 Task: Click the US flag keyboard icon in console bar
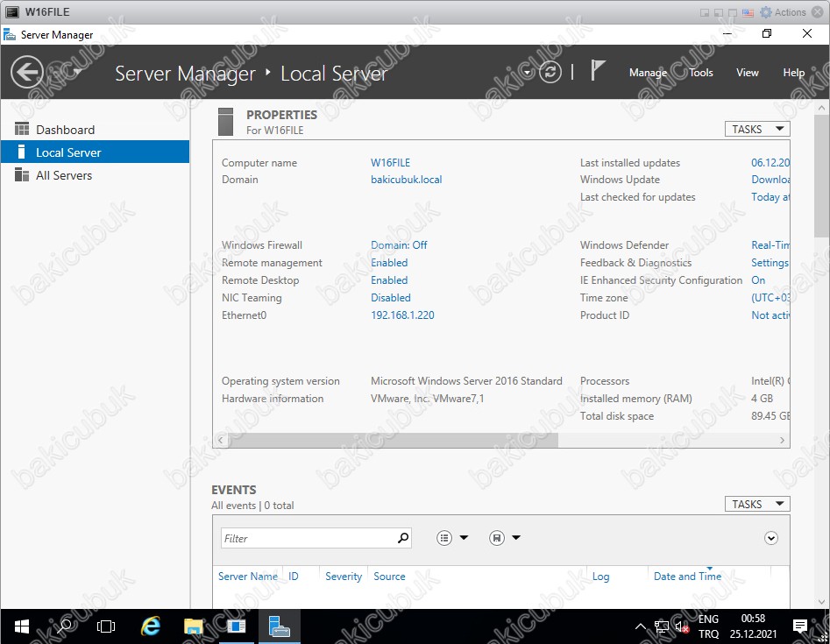(748, 12)
